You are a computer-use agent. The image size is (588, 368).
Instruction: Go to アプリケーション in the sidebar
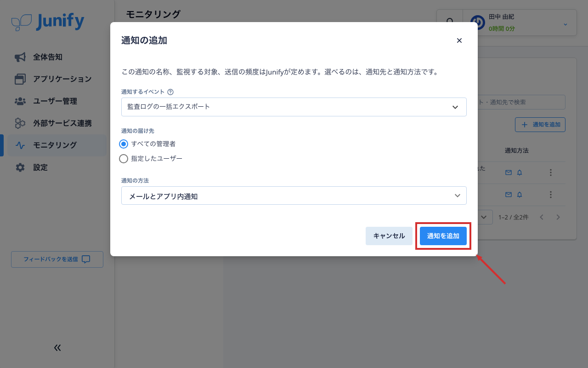(57, 79)
